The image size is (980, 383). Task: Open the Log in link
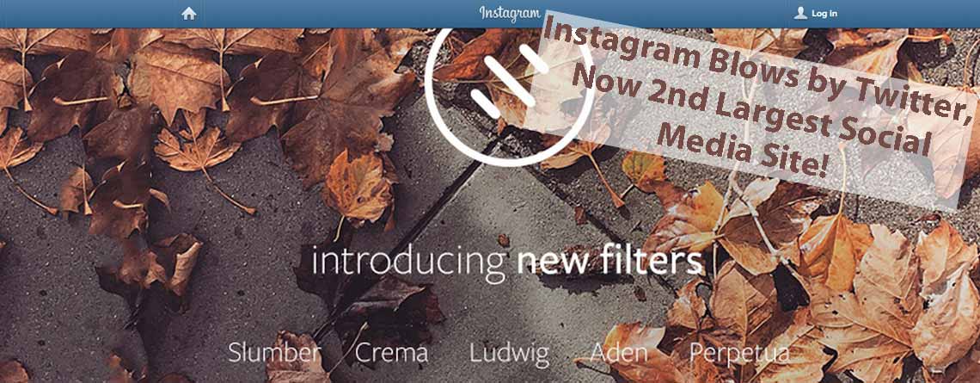point(824,13)
